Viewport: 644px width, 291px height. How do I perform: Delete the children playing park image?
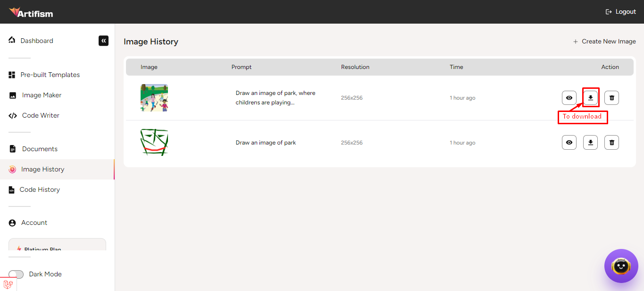click(611, 98)
